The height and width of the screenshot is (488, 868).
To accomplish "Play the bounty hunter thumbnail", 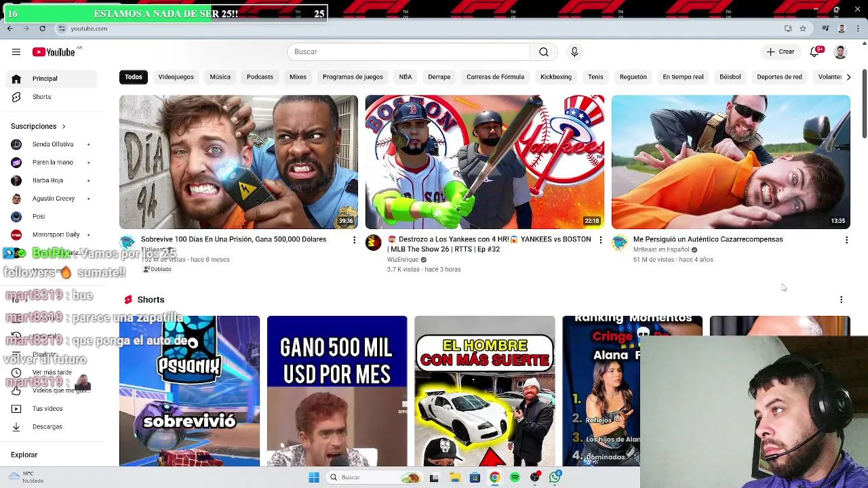I will (730, 162).
